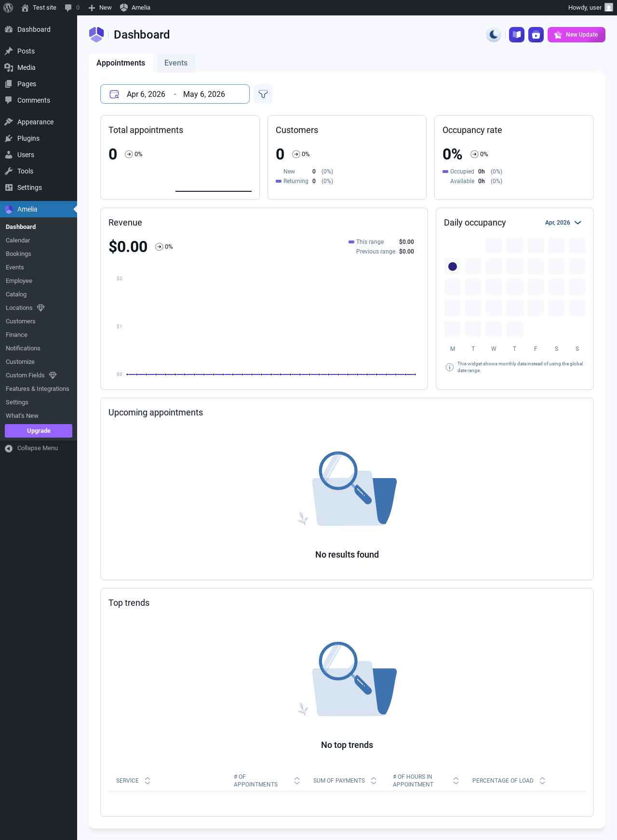Open the May 6, 2026 end date field
Viewport: 617px width, 840px height.
[204, 94]
